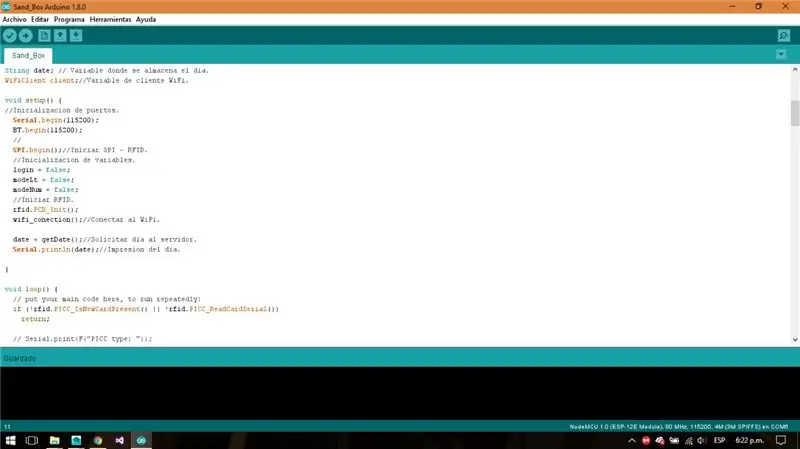The width and height of the screenshot is (800, 449).
Task: Click the NodeMCU 1.0 board info text
Action: coord(679,427)
